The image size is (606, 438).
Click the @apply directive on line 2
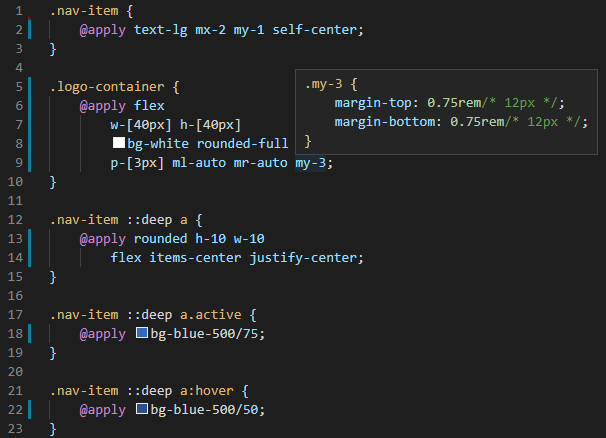[102, 30]
